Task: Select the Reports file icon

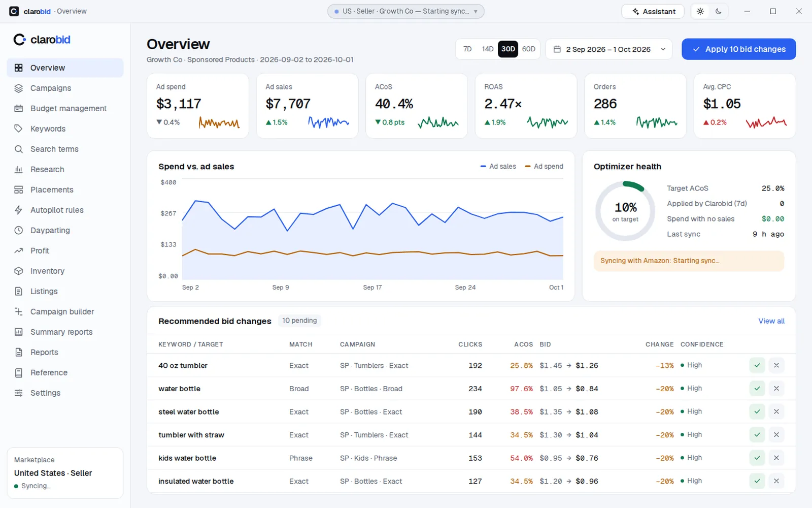Action: [19, 352]
